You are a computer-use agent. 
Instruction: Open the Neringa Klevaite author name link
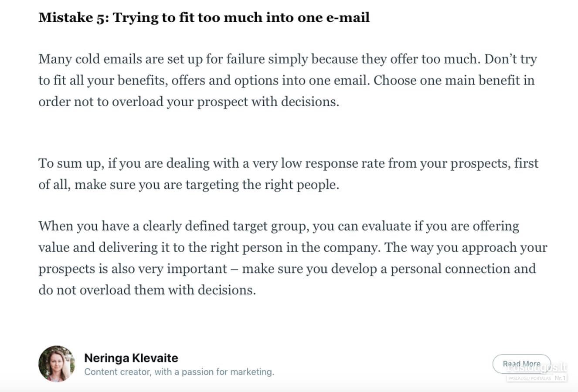[x=131, y=358]
